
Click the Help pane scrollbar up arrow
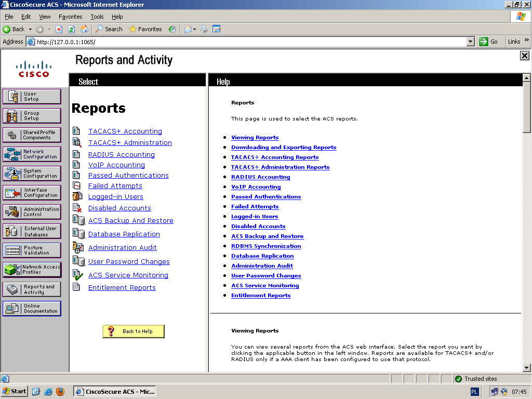[x=527, y=78]
